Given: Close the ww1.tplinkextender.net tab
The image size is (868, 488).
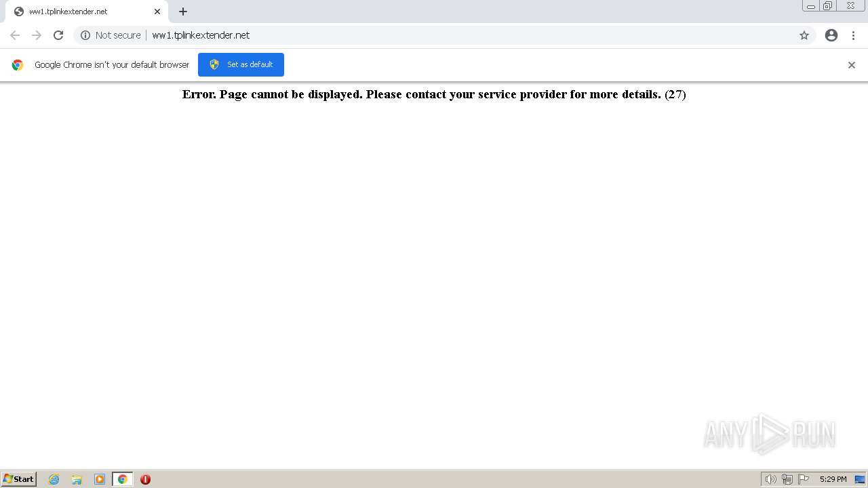Looking at the screenshot, I should 157,12.
